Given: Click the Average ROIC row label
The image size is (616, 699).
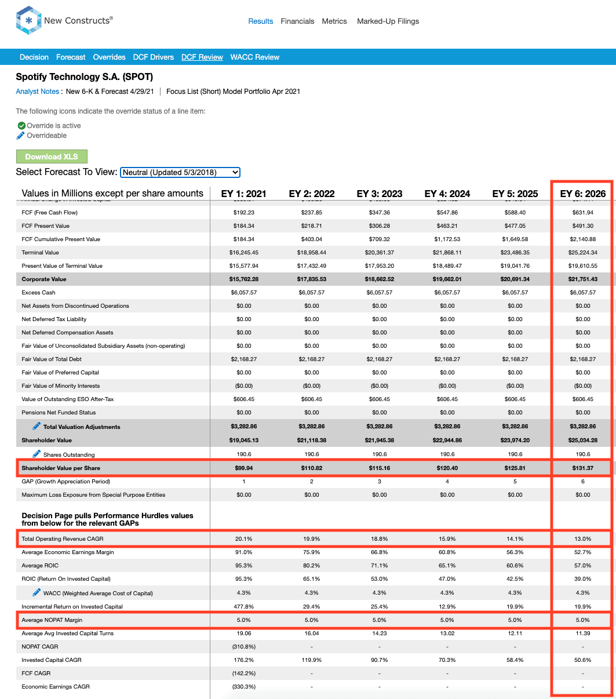Looking at the screenshot, I should coord(40,566).
